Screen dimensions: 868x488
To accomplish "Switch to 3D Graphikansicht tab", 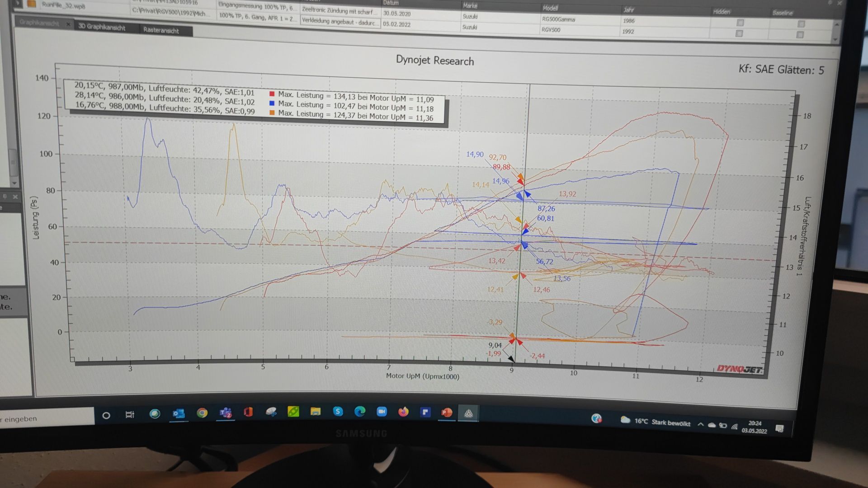I will (x=101, y=27).
